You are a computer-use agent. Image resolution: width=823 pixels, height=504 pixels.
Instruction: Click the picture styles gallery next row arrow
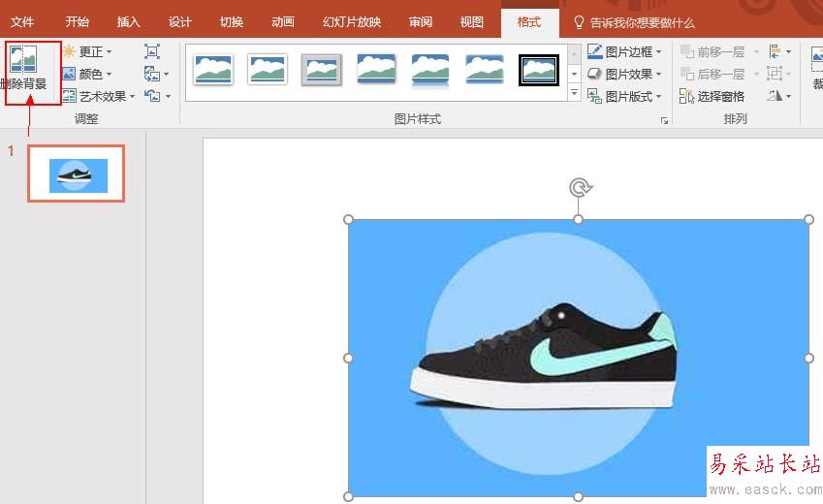[574, 74]
